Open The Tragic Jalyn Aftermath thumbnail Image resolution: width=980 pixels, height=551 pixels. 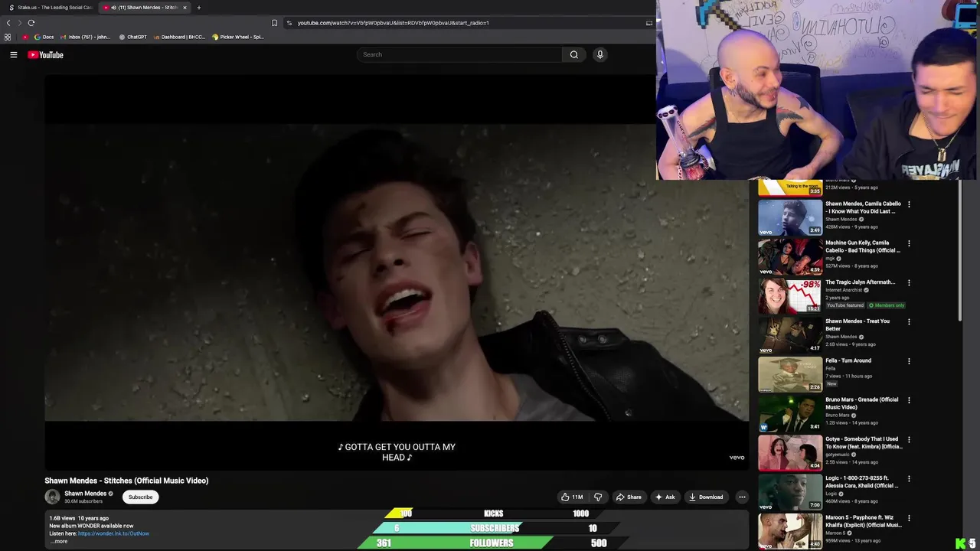tap(790, 295)
